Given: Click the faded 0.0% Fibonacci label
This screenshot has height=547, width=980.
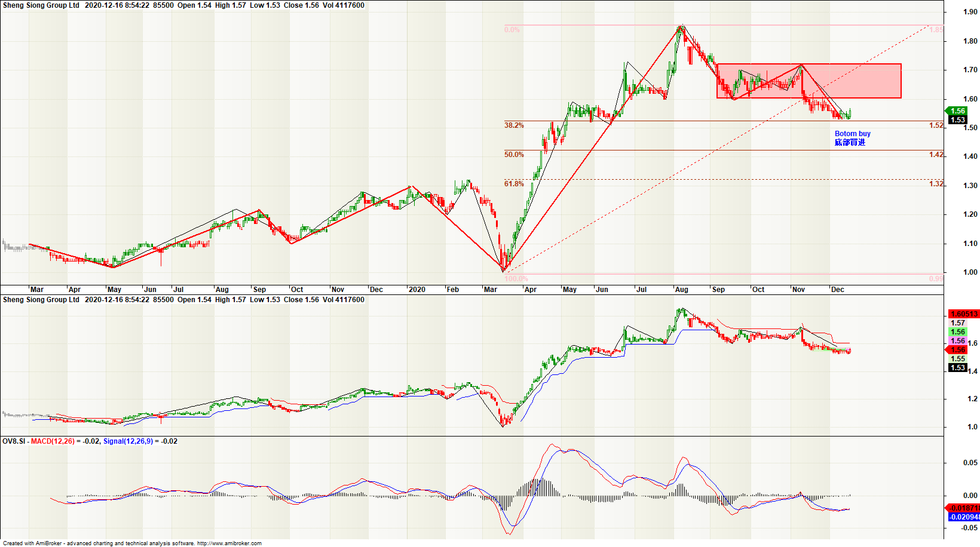Looking at the screenshot, I should [512, 30].
